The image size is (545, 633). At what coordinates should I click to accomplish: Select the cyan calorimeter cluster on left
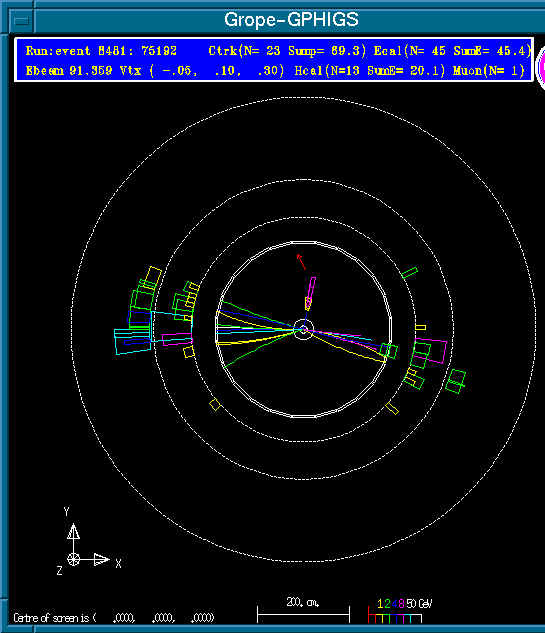pyautogui.click(x=133, y=342)
